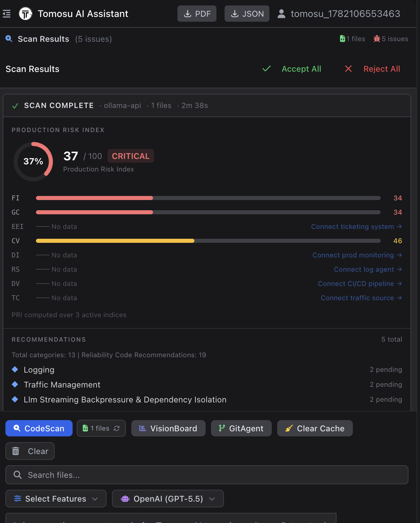Click the 2m 38s scan duration
This screenshot has height=523, width=420.
point(195,106)
